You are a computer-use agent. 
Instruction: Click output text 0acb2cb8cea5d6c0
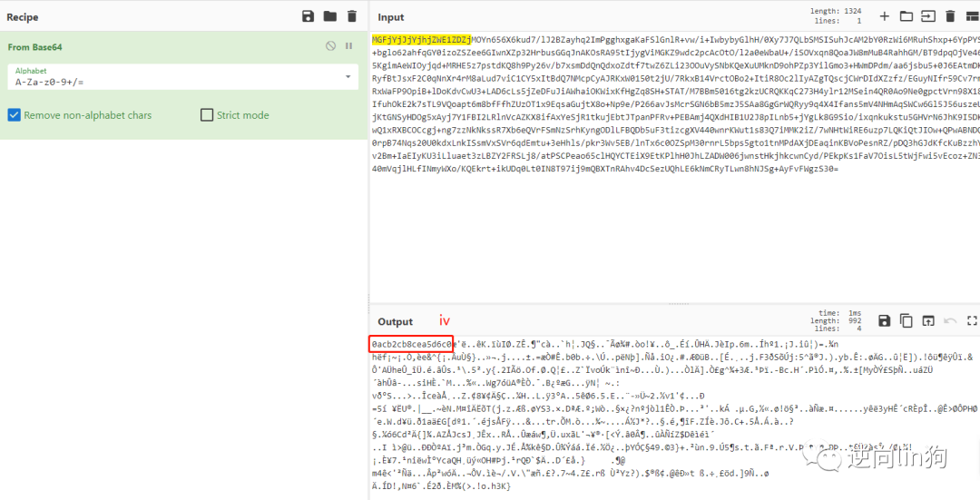tap(411, 344)
